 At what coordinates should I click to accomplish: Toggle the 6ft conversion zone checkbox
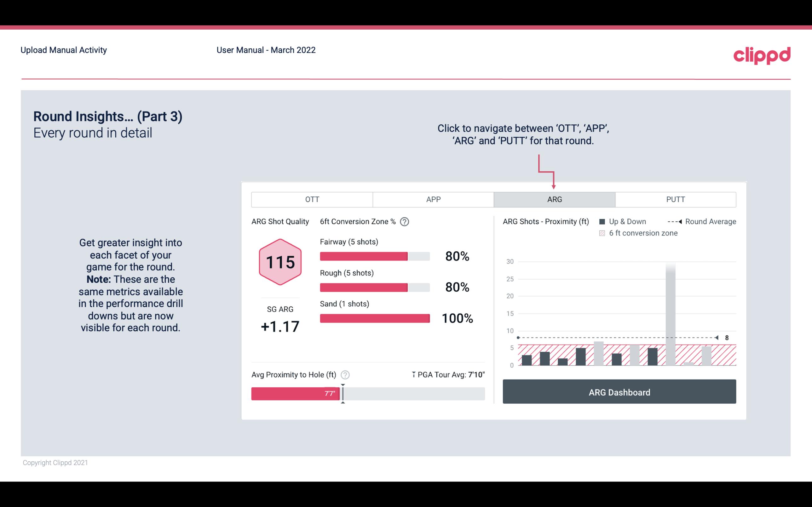603,233
